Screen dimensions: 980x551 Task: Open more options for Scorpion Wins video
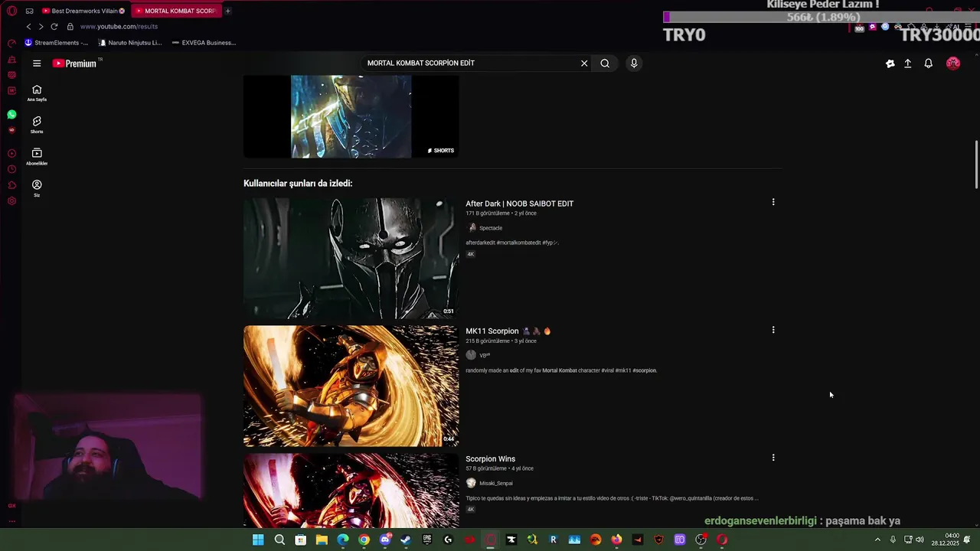click(773, 458)
